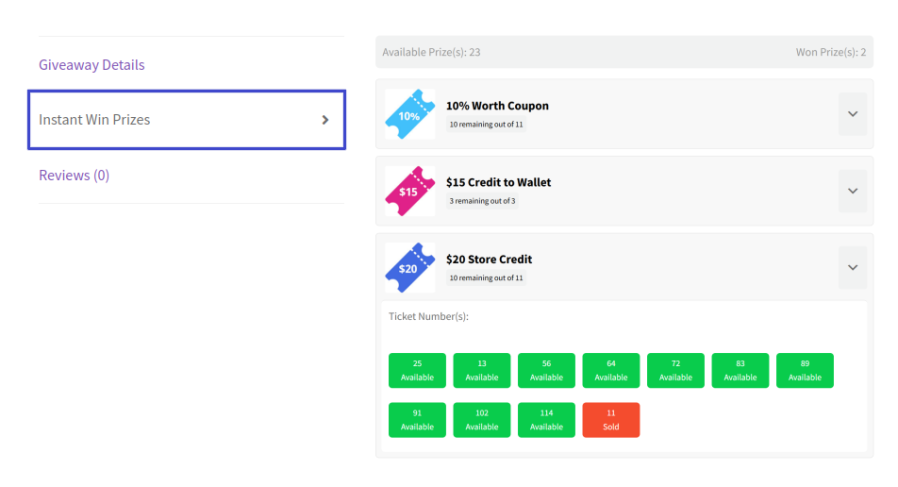
Task: Click the pink $15 ticket icon
Action: coord(410,190)
